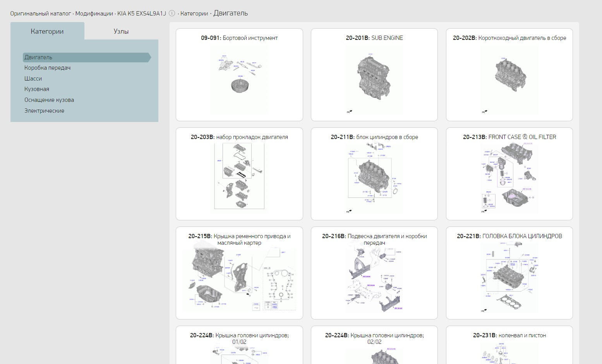Click the 20-216B card title text

(x=374, y=239)
